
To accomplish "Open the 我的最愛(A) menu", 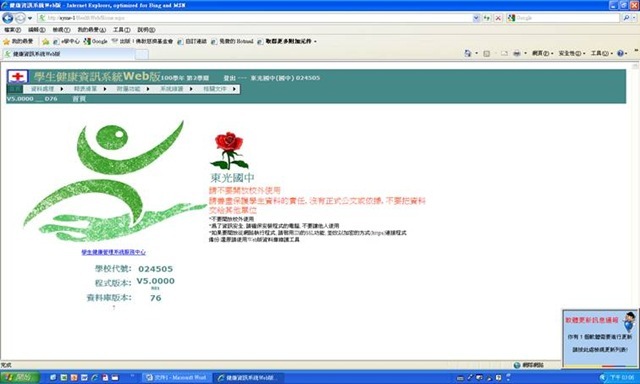I will 91,30.
